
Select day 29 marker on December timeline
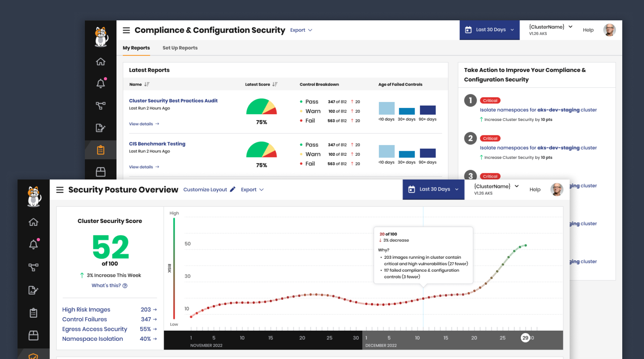pos(525,338)
